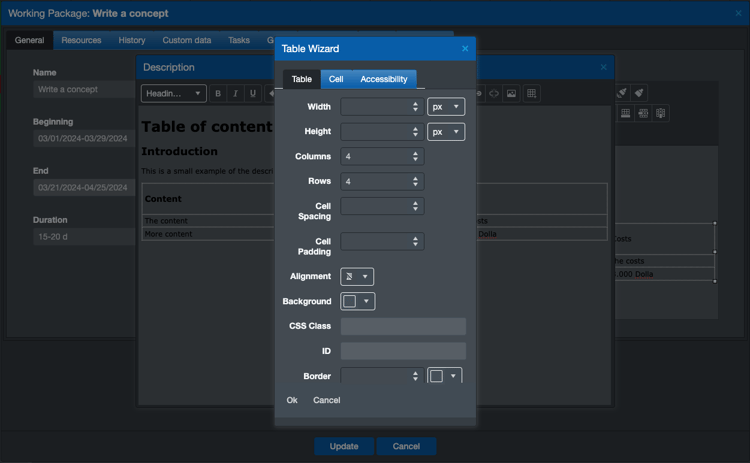
Task: Click the insert image icon
Action: [512, 93]
